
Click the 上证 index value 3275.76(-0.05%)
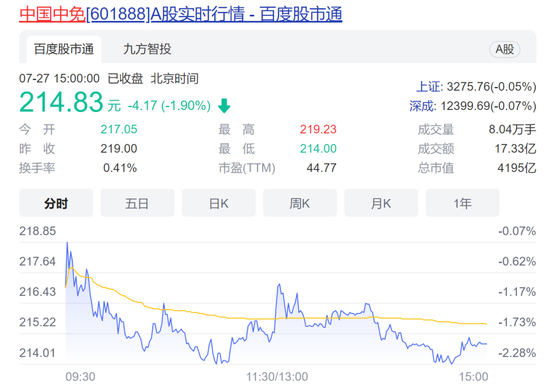coord(491,87)
